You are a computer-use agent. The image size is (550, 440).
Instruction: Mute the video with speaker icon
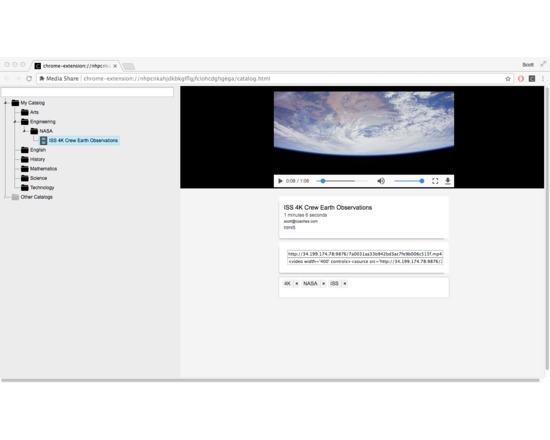(x=381, y=181)
